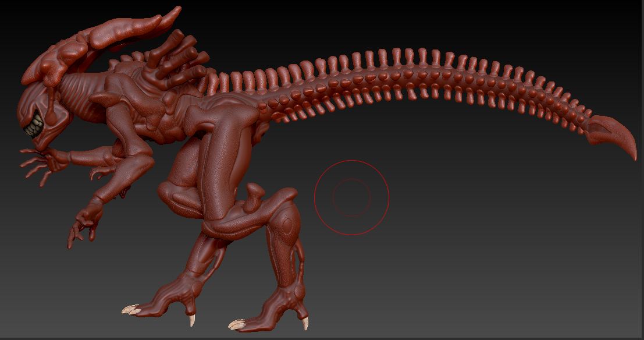This screenshot has height=340, width=644.
Task: Click the center of the red brush cursor
Action: [x=351, y=197]
